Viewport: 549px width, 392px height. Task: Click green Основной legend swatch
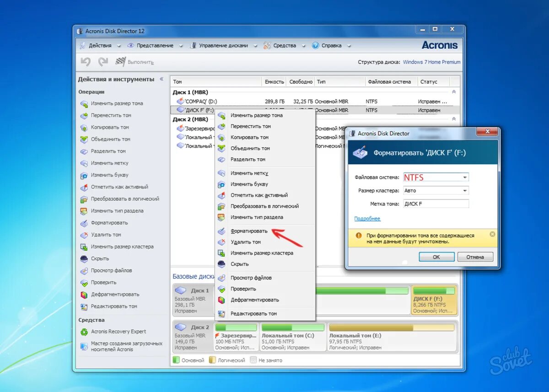point(176,360)
